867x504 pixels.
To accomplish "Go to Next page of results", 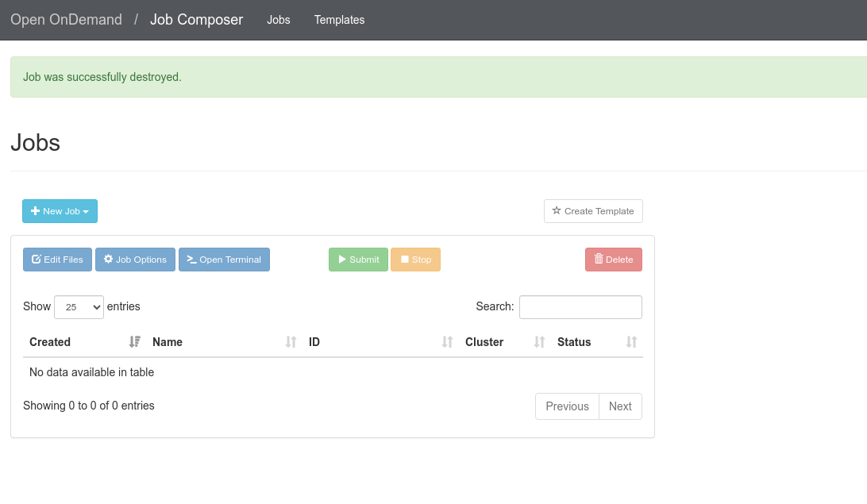I will click(x=620, y=406).
